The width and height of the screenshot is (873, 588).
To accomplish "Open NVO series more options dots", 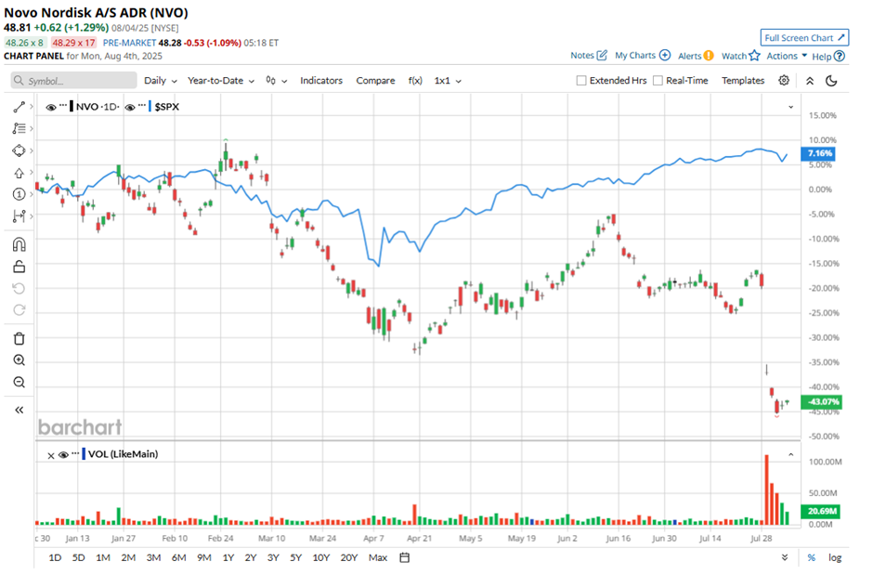I will tap(63, 106).
